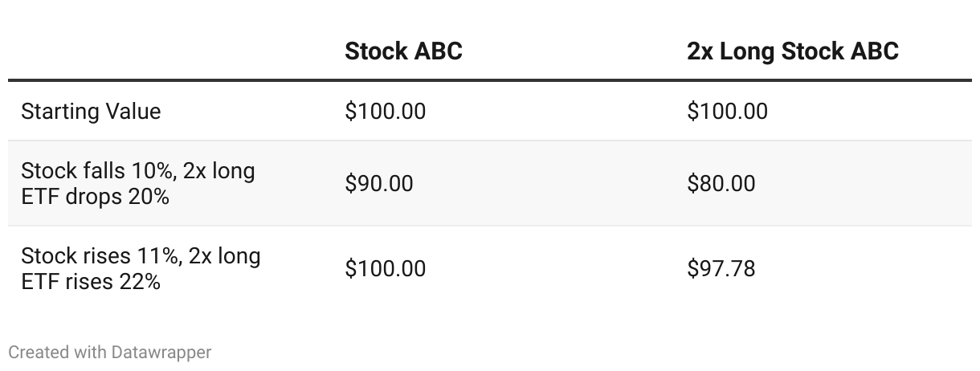Image resolution: width=980 pixels, height=371 pixels.
Task: Select the "2x Long Stock ABC" column header
Action: click(x=792, y=51)
